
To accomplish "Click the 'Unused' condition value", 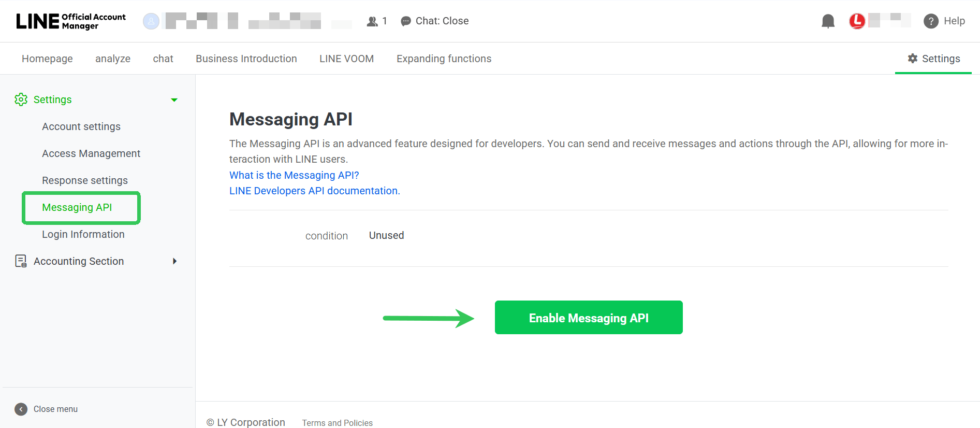I will (387, 235).
